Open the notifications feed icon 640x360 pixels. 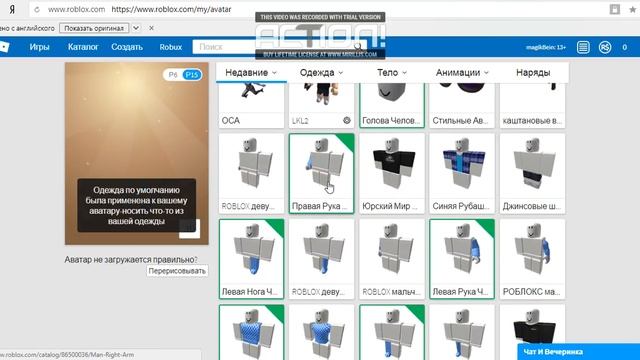[x=583, y=47]
